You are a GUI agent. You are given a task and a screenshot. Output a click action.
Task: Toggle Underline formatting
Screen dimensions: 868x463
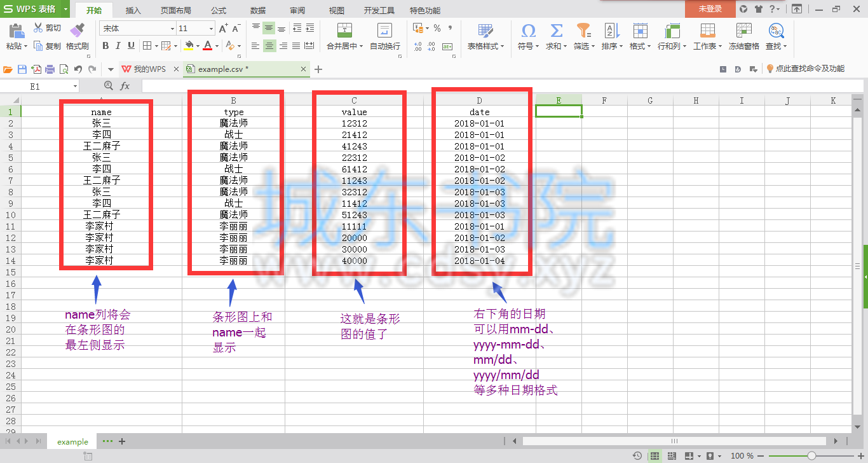[x=131, y=46]
